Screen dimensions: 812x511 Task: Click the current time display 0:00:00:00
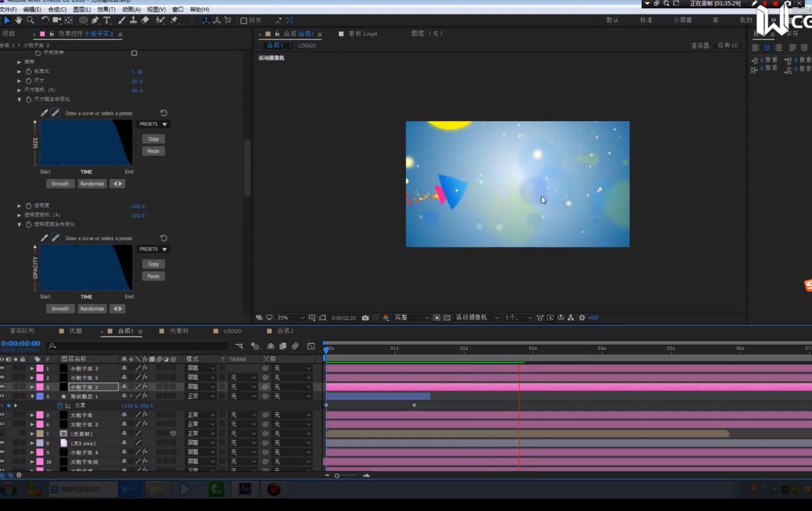(21, 343)
